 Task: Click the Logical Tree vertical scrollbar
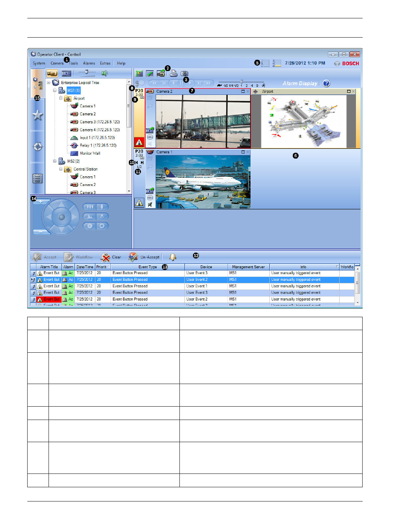pyautogui.click(x=129, y=136)
